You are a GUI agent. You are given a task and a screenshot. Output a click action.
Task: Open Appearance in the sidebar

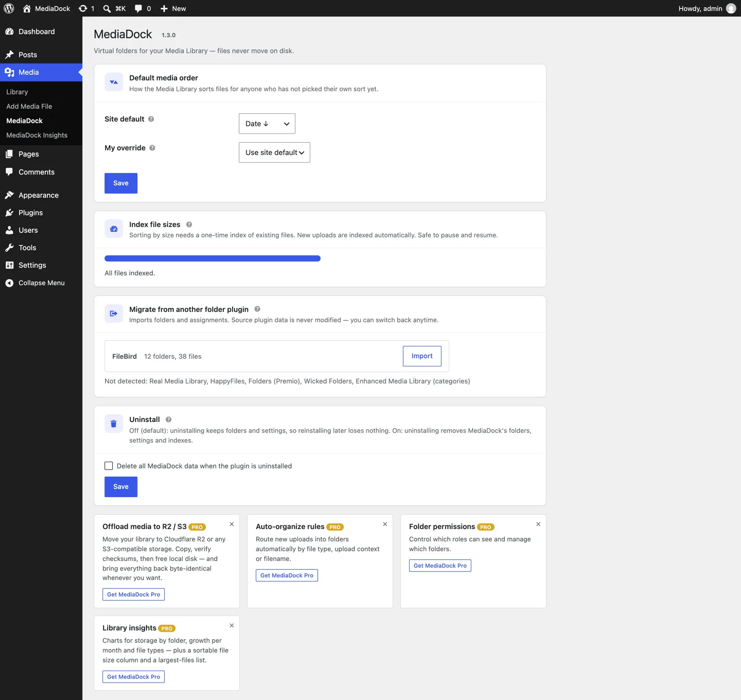pos(41,195)
